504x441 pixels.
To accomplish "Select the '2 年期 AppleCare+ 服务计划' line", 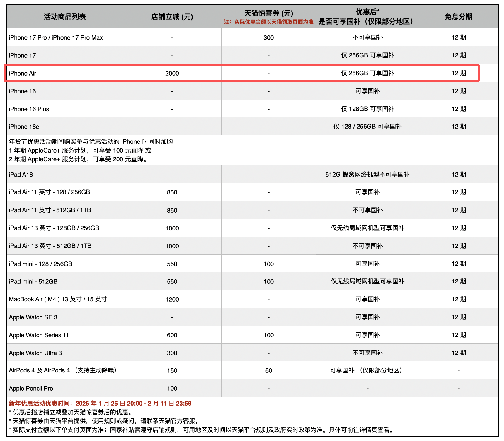I will [78, 159].
